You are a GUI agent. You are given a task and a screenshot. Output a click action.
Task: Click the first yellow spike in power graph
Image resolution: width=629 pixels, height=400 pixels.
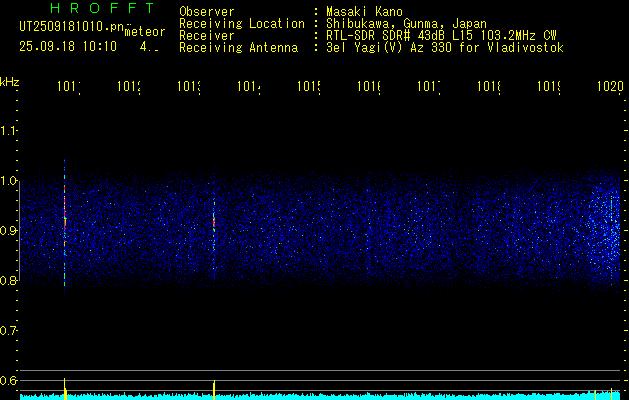click(65, 387)
